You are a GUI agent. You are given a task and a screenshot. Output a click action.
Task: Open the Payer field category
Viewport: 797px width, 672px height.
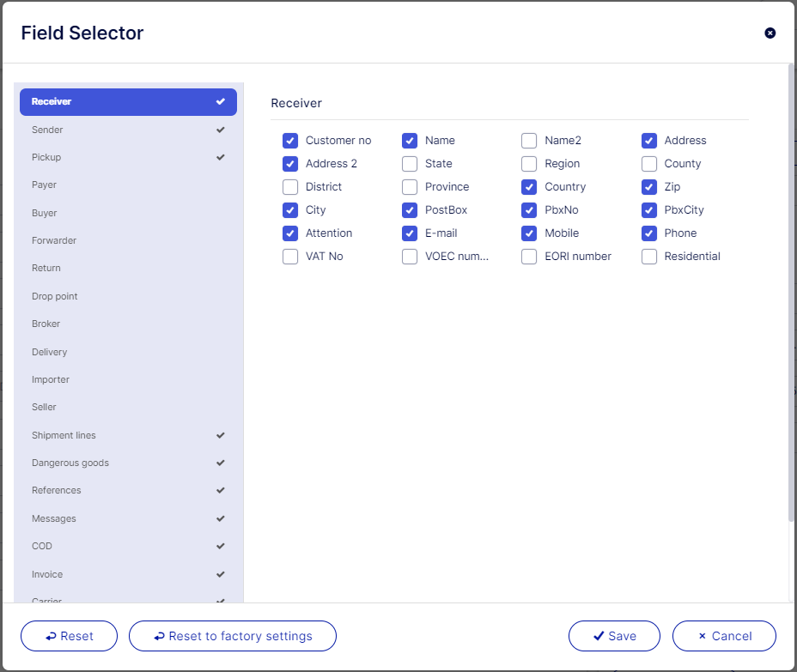tap(44, 185)
